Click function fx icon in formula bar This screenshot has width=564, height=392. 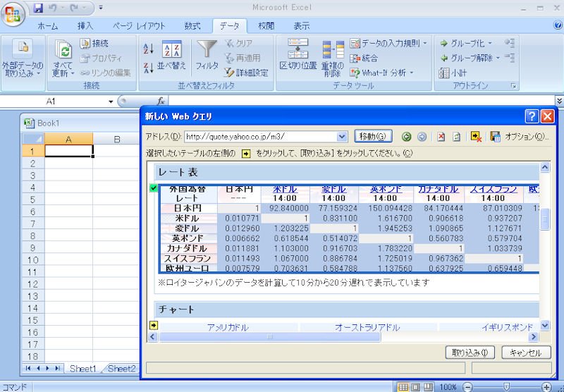pyautogui.click(x=161, y=102)
